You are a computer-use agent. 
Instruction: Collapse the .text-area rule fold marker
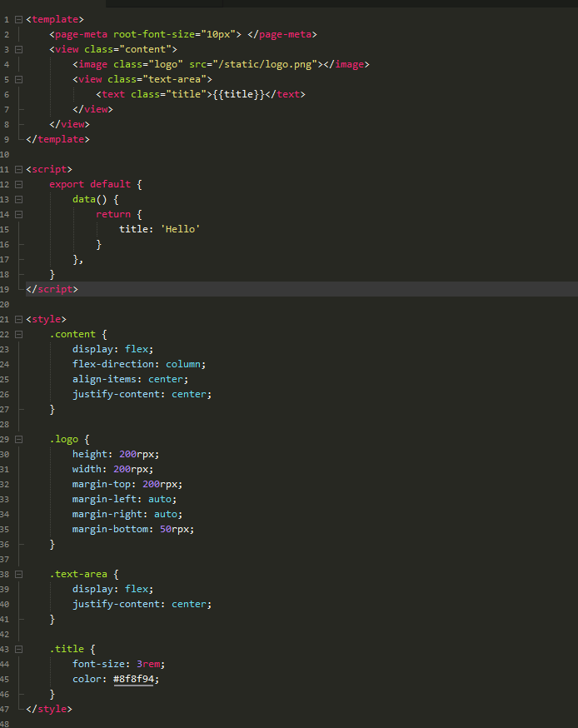18,575
